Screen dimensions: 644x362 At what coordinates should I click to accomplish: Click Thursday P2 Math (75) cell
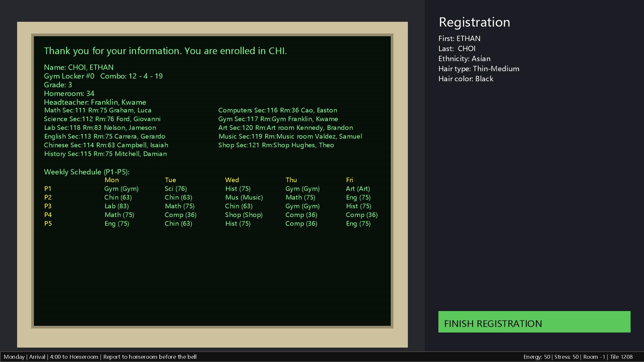[x=301, y=197]
